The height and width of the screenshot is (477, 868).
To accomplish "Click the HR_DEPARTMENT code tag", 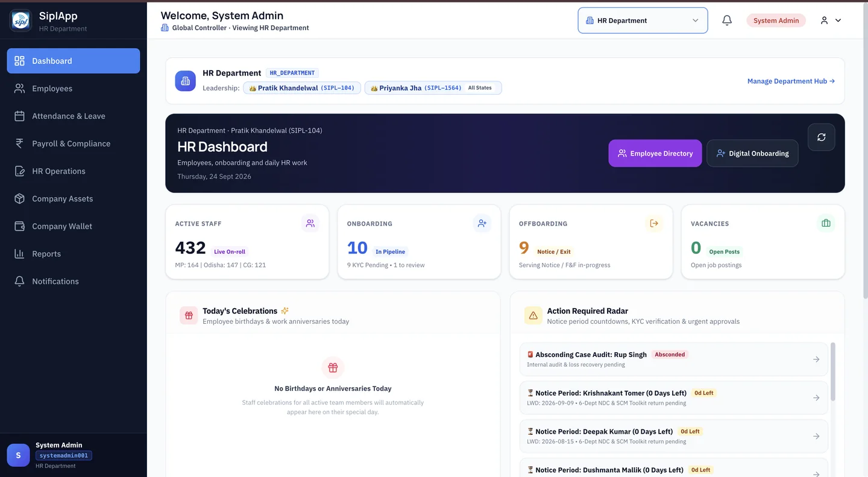I will (292, 73).
